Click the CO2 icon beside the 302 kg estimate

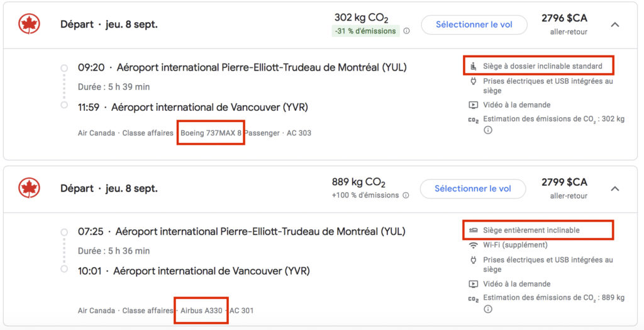click(x=474, y=119)
